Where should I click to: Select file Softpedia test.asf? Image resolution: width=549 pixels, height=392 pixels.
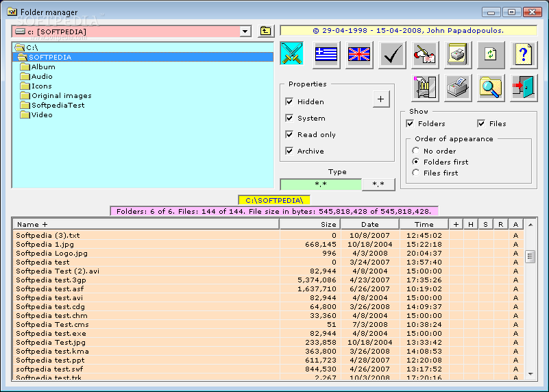(x=268, y=289)
